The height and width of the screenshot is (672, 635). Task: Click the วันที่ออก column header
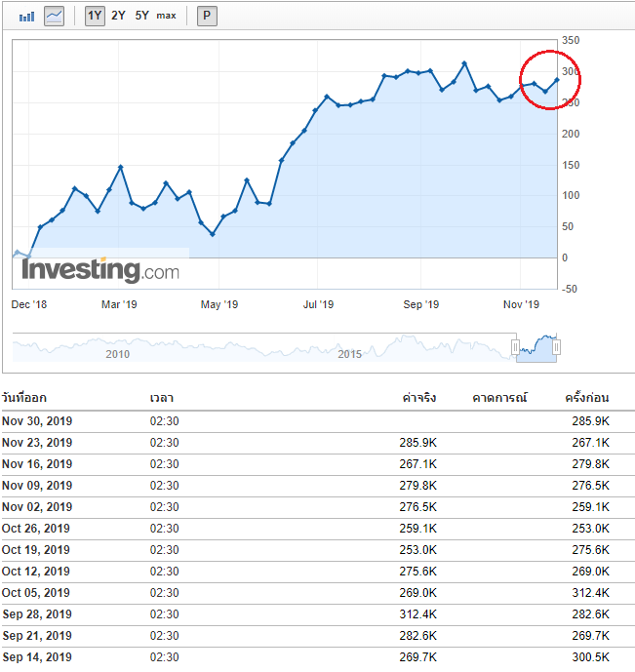24,398
